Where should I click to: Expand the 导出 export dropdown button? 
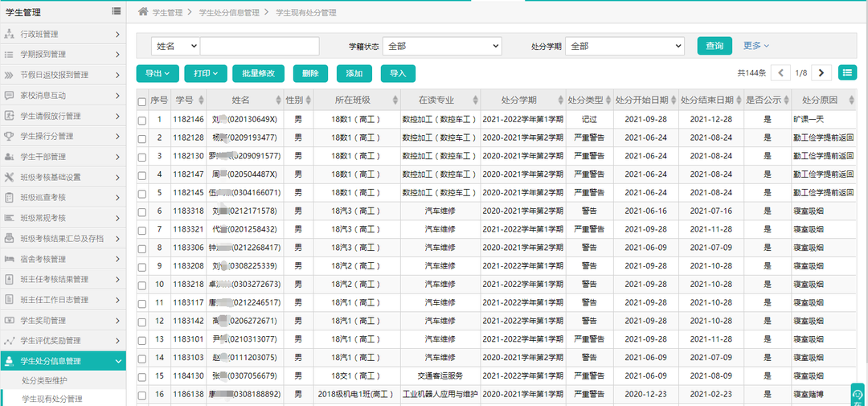click(x=158, y=73)
